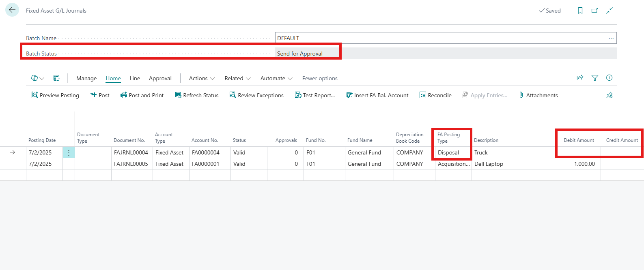This screenshot has height=270, width=644.
Task: Open the filter pane icon
Action: tap(595, 78)
